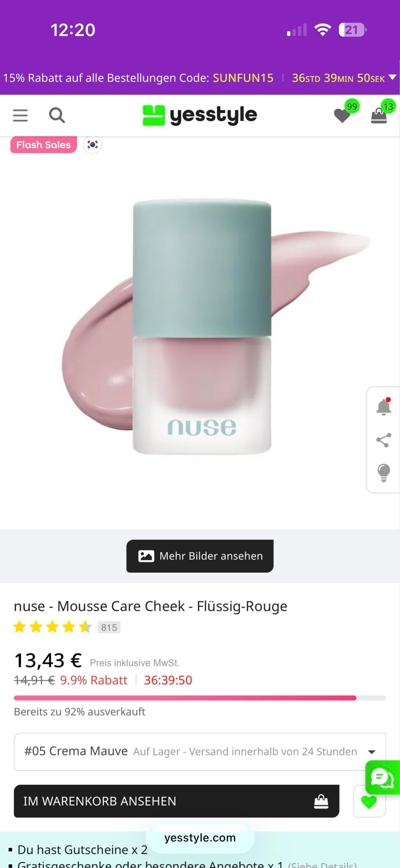Screen dimensions: 400x868
Task: Tap the sold-out progress bar
Action: click(200, 698)
